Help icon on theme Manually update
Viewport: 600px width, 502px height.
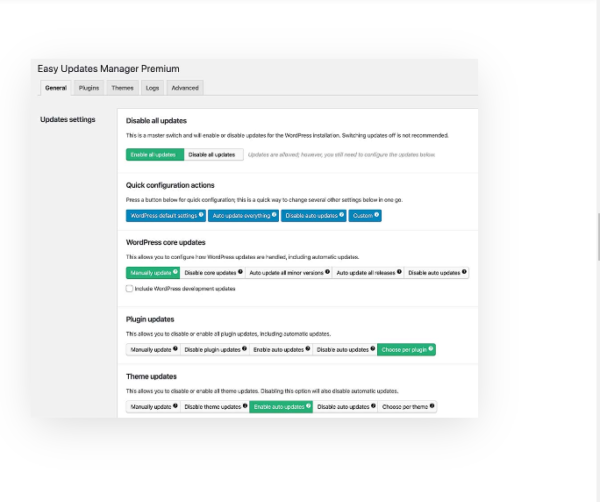175,406
